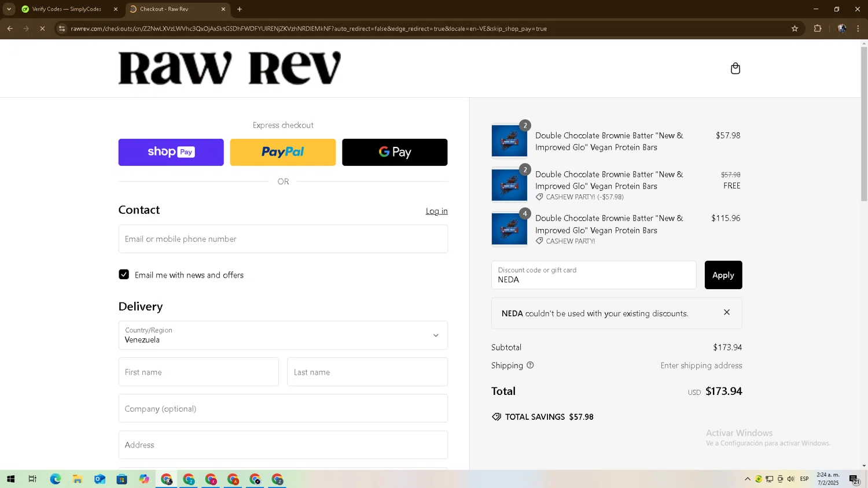The width and height of the screenshot is (868, 488).
Task: Follow the Log in link
Action: pyautogui.click(x=437, y=211)
